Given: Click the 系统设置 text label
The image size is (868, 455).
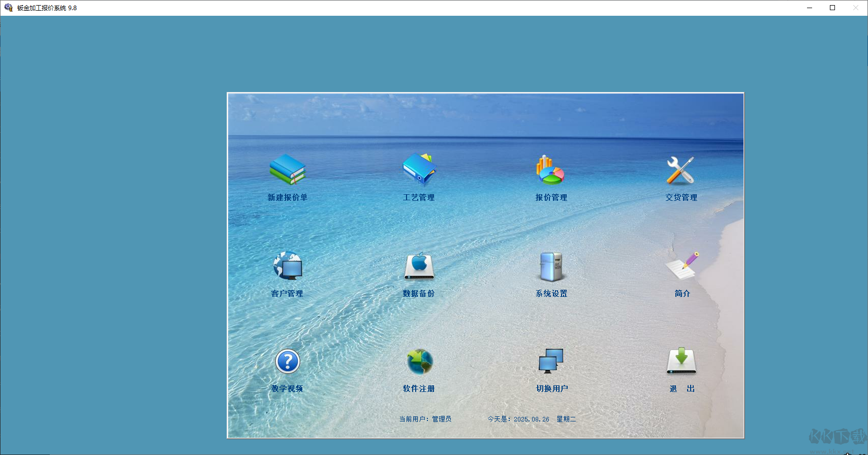Looking at the screenshot, I should click(x=551, y=294).
